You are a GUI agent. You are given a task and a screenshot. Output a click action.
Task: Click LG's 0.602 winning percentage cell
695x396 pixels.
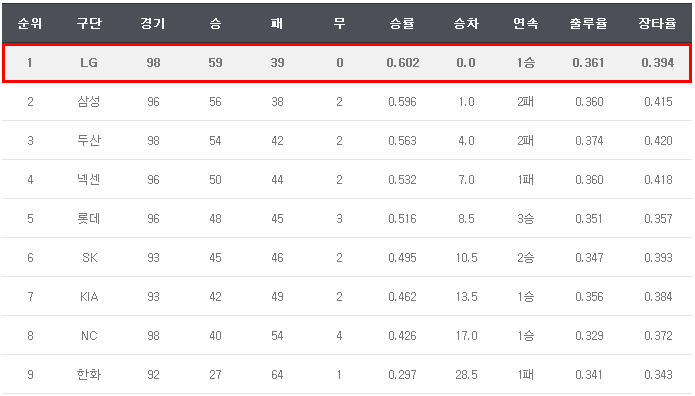pyautogui.click(x=403, y=63)
